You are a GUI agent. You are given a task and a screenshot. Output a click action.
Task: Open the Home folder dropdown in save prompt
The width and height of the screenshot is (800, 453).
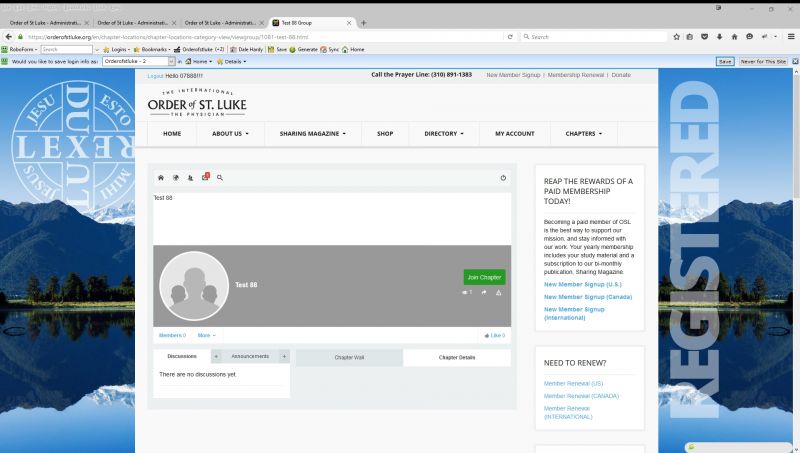(x=198, y=61)
